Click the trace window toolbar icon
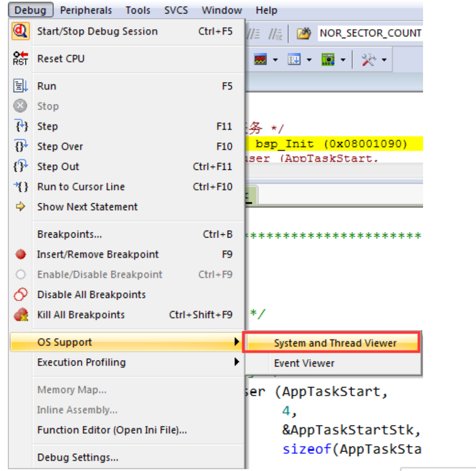The width and height of the screenshot is (476, 471). pyautogui.click(x=294, y=59)
